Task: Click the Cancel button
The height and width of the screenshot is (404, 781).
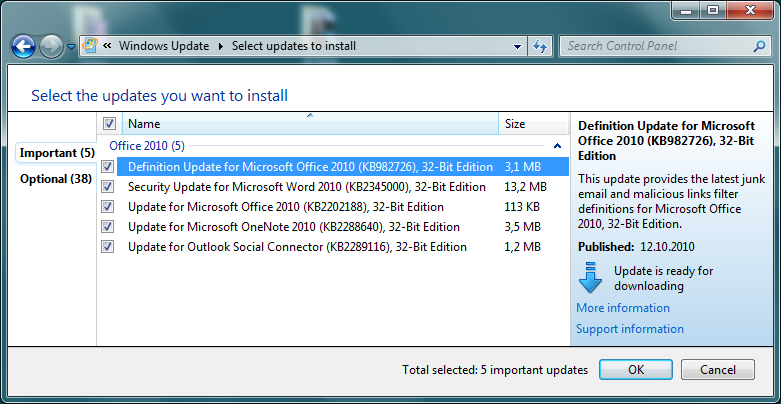Action: [x=718, y=370]
